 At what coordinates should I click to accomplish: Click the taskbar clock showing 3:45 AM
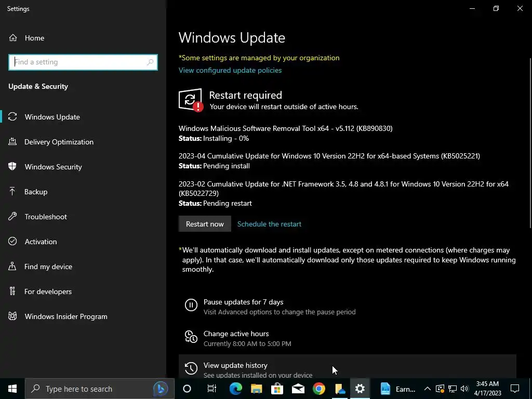click(487, 389)
